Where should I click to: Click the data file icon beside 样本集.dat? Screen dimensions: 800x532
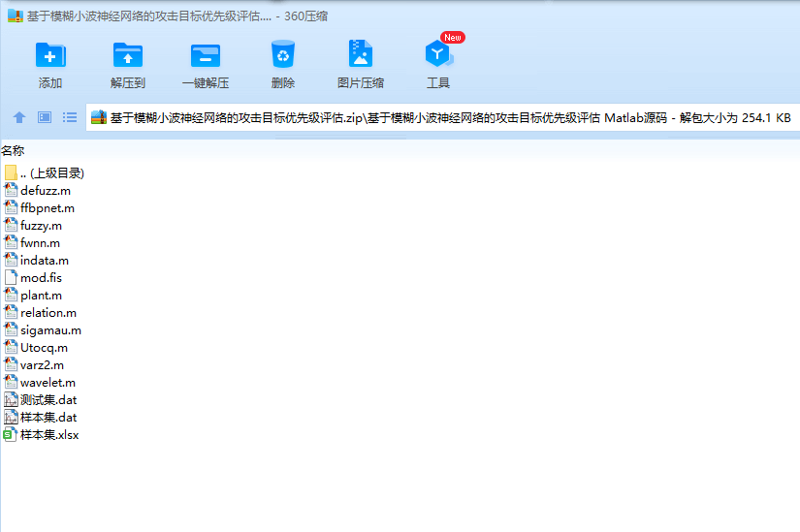pos(11,417)
